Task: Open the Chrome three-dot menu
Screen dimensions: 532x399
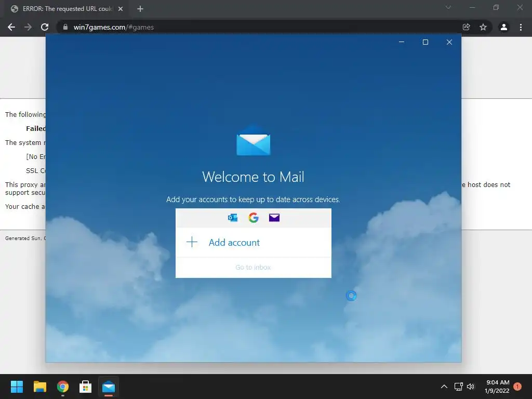Action: pyautogui.click(x=521, y=27)
